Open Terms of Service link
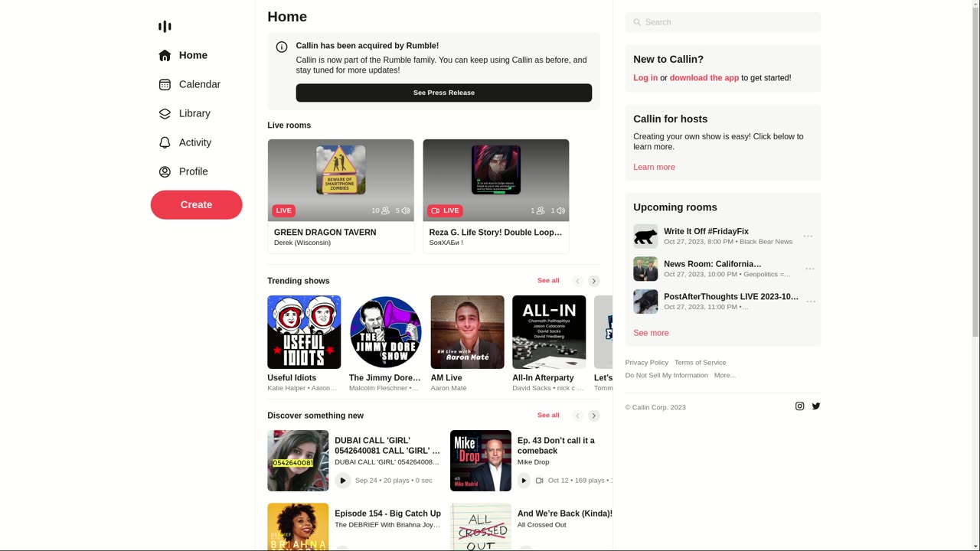The height and width of the screenshot is (551, 980). 700,363
